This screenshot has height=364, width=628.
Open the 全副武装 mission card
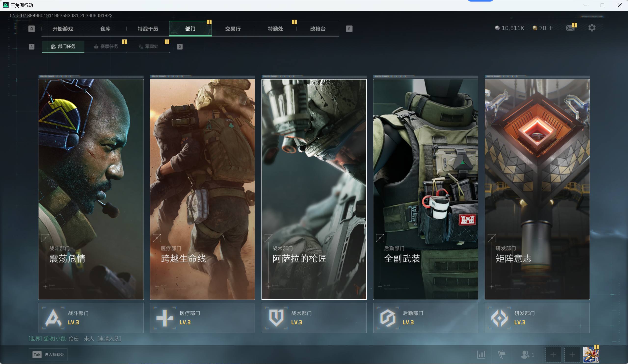426,189
